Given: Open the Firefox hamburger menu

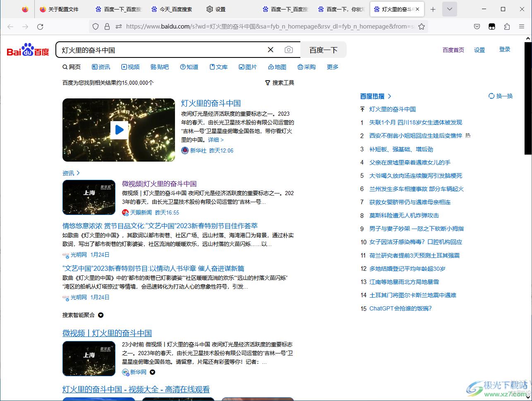Looking at the screenshot, I should (x=522, y=26).
